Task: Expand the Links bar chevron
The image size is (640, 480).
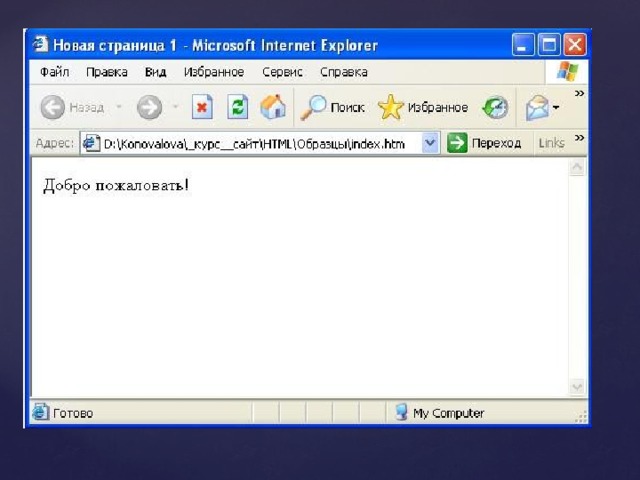Action: [579, 138]
